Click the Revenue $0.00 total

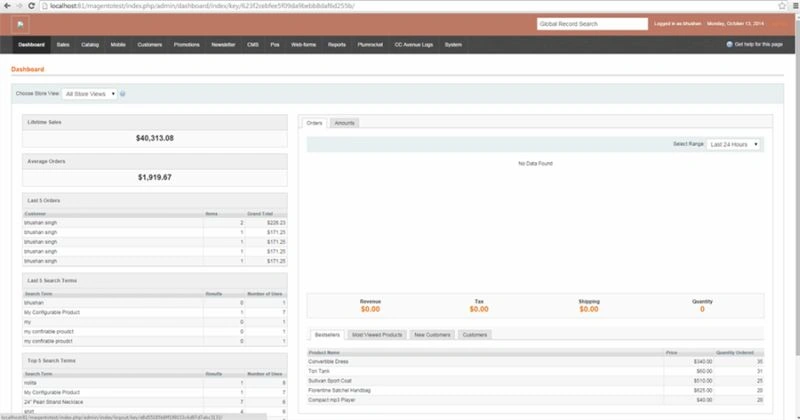pos(370,309)
